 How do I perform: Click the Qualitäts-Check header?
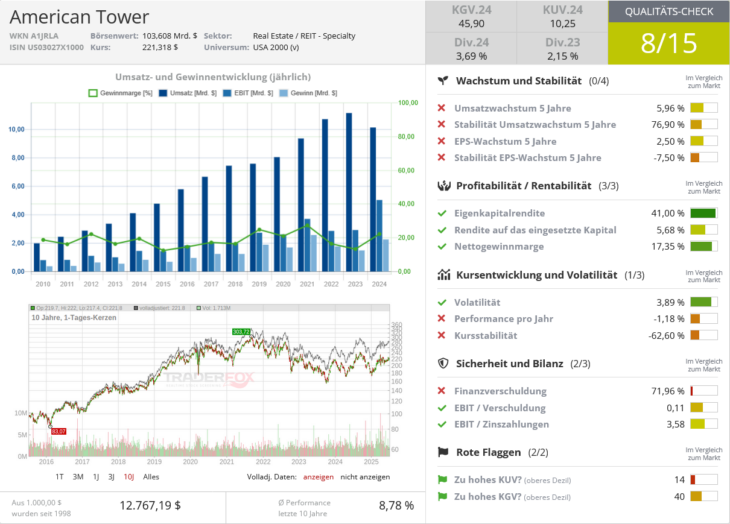pyautogui.click(x=669, y=11)
